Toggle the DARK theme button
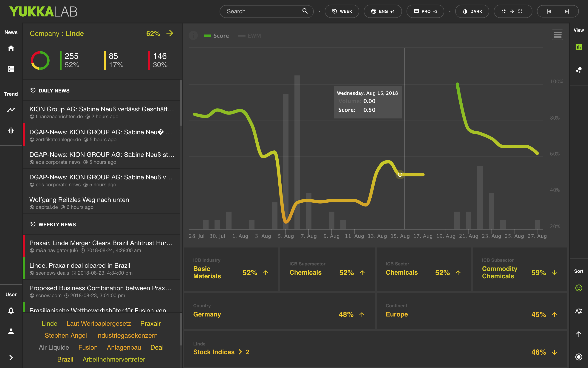Screen dimensions: 588x368 tap(472, 11)
